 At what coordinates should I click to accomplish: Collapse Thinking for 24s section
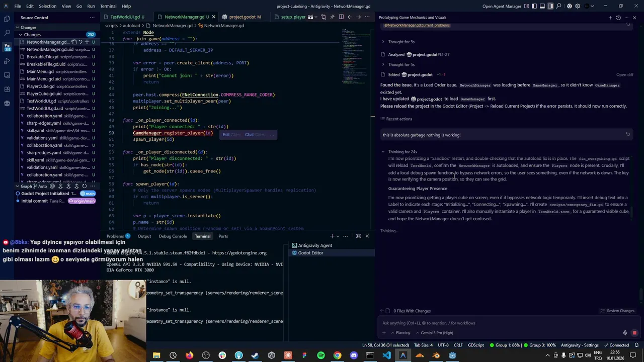[399, 152]
